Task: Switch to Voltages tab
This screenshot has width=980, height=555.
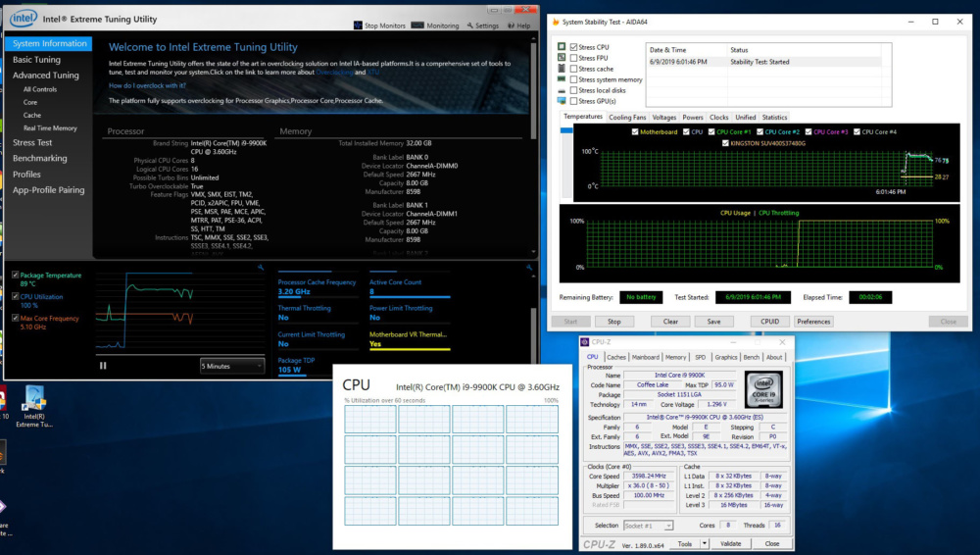Action: 663,117
